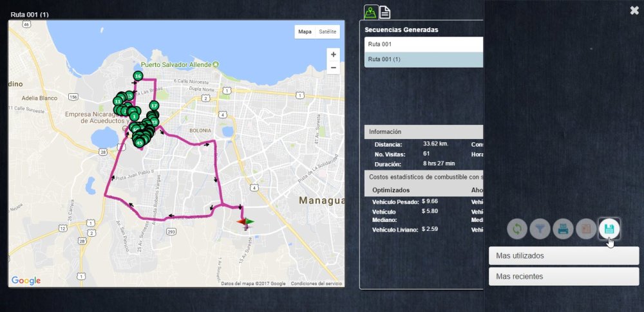Click Vehículo Liviano cost $ 2.59

[x=430, y=229]
